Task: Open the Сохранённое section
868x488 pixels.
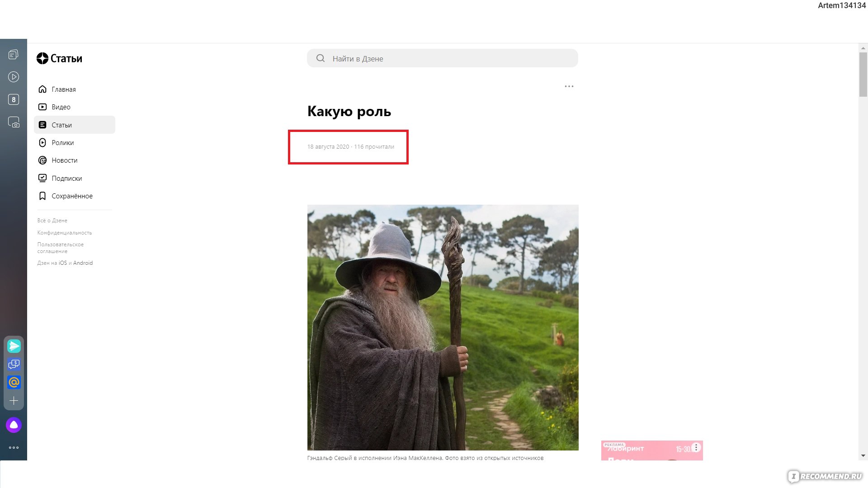Action: click(74, 196)
